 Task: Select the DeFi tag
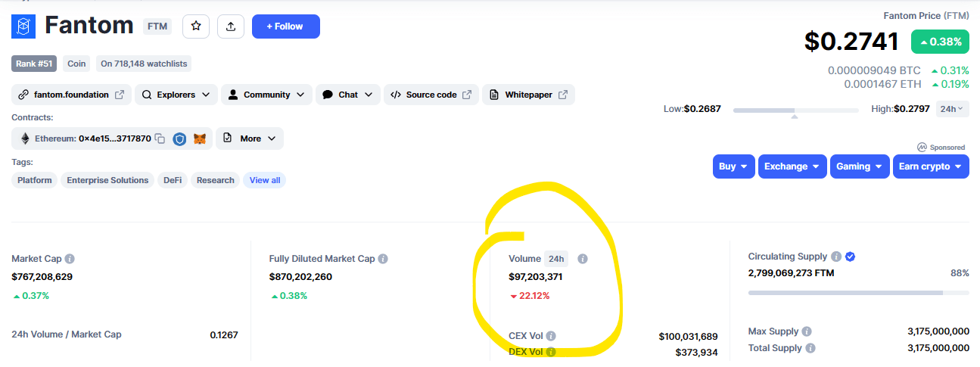pos(173,180)
